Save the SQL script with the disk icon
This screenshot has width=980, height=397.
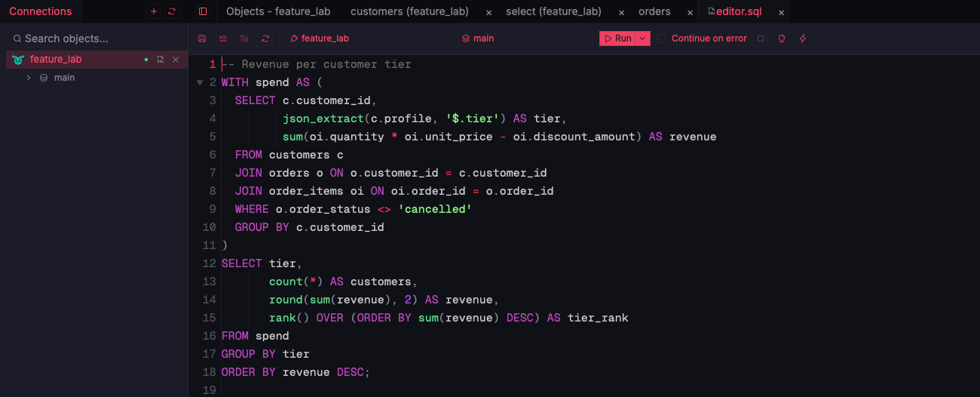202,38
